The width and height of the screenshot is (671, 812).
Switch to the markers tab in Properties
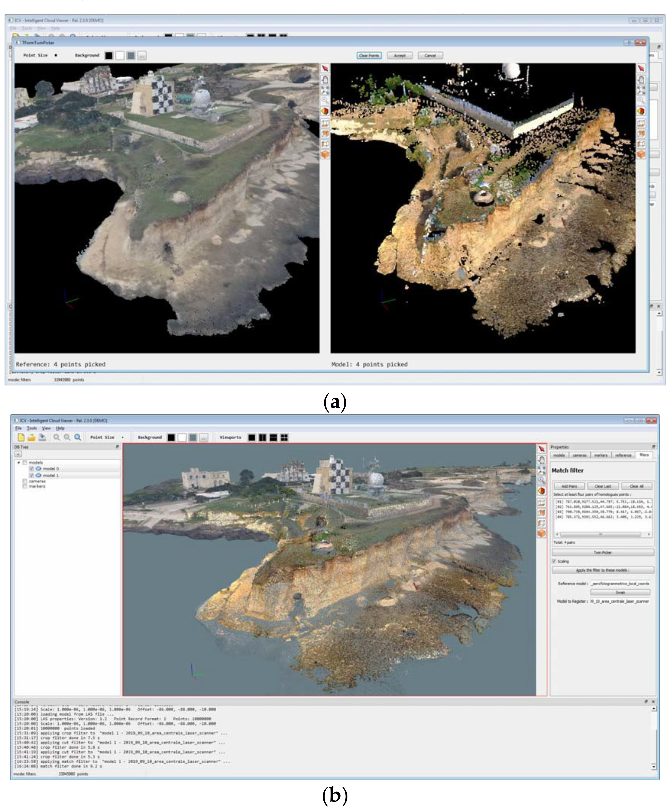[601, 455]
